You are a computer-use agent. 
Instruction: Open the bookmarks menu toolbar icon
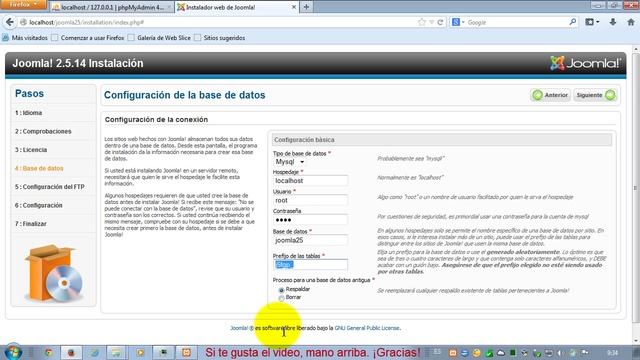pos(591,22)
